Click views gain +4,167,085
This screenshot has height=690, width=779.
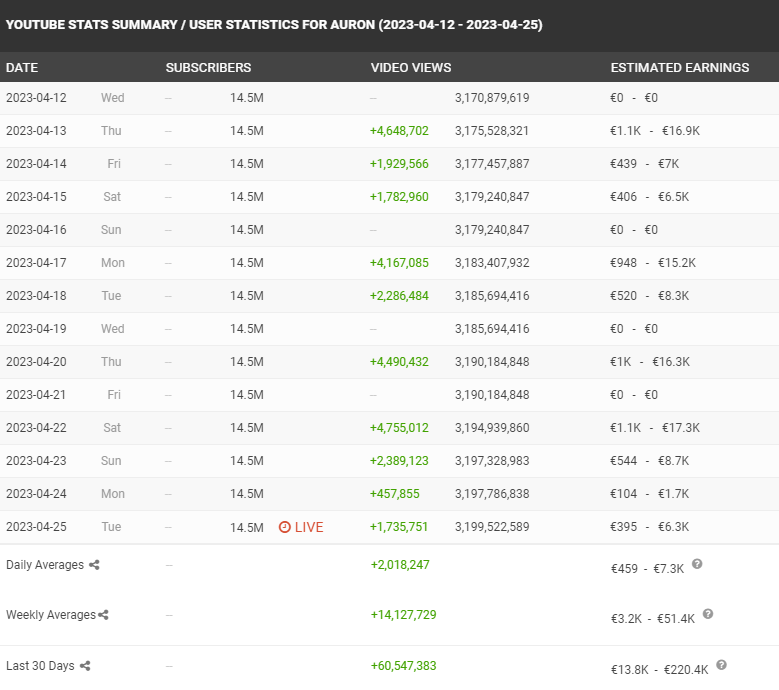(x=399, y=263)
